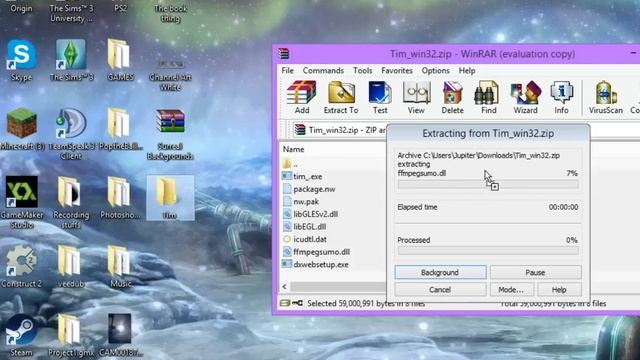Click the drive icon in status bar
Image resolution: width=640 pixels, height=360 pixels.
[285, 303]
